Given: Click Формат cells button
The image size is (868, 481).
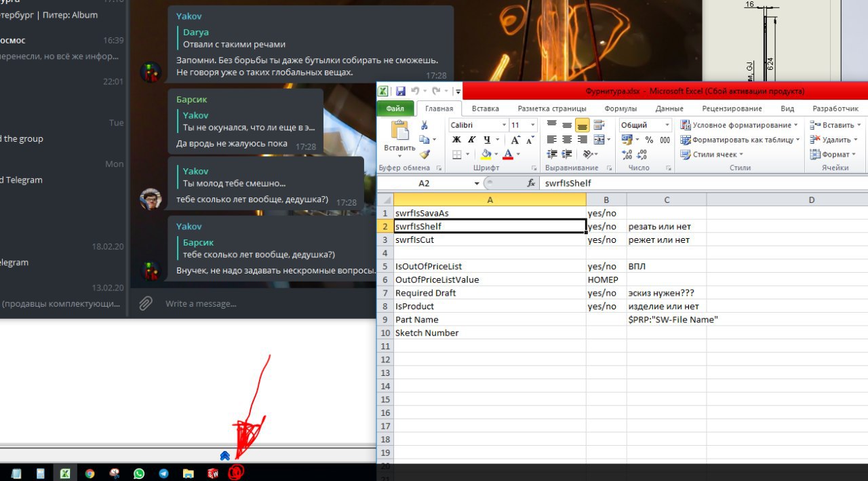Looking at the screenshot, I should tap(833, 155).
